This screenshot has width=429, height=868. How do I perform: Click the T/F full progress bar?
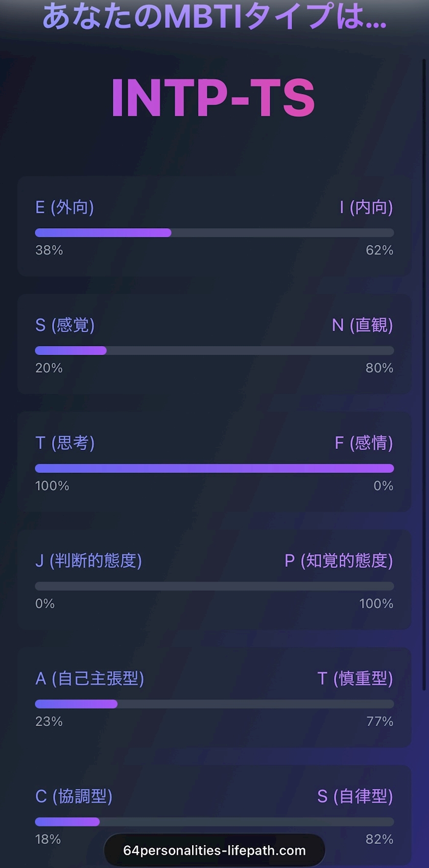point(214,468)
